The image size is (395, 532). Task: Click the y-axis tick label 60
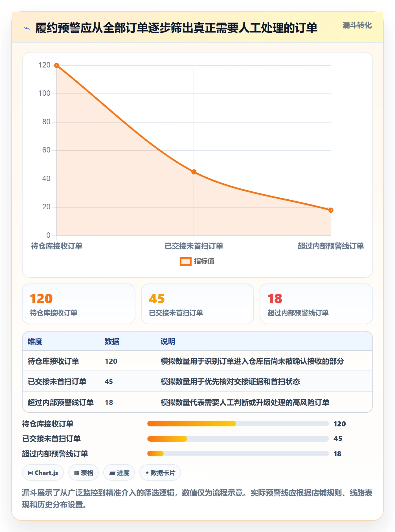tap(46, 150)
